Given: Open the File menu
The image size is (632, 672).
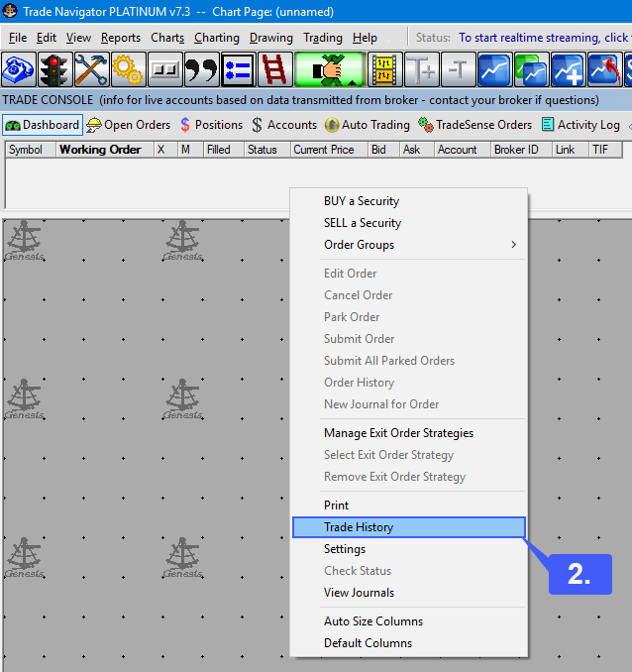Looking at the screenshot, I should click(18, 38).
